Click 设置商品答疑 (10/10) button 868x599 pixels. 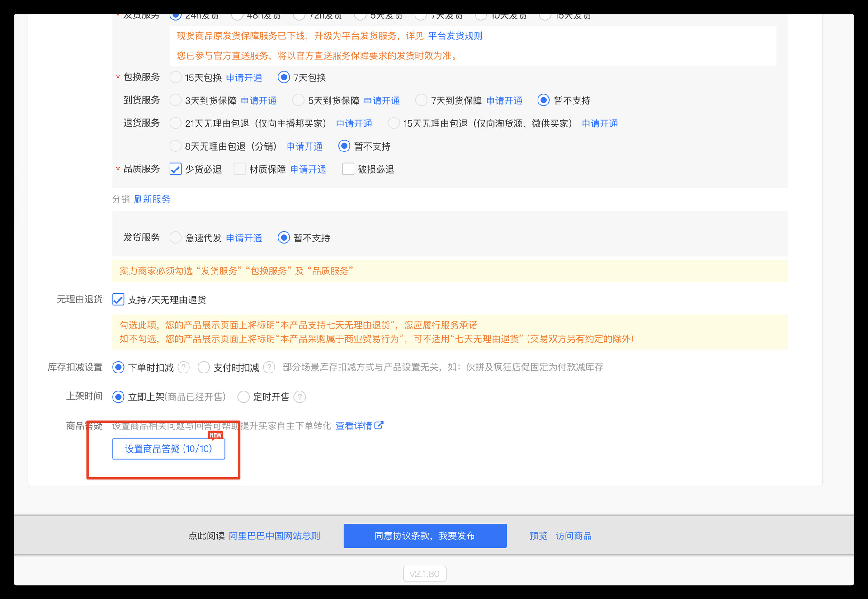pos(168,449)
